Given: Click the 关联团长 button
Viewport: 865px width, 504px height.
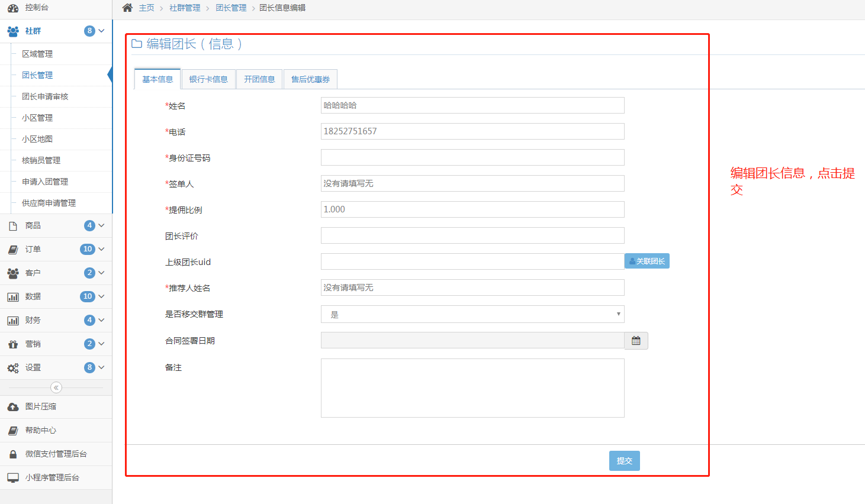Looking at the screenshot, I should (647, 261).
